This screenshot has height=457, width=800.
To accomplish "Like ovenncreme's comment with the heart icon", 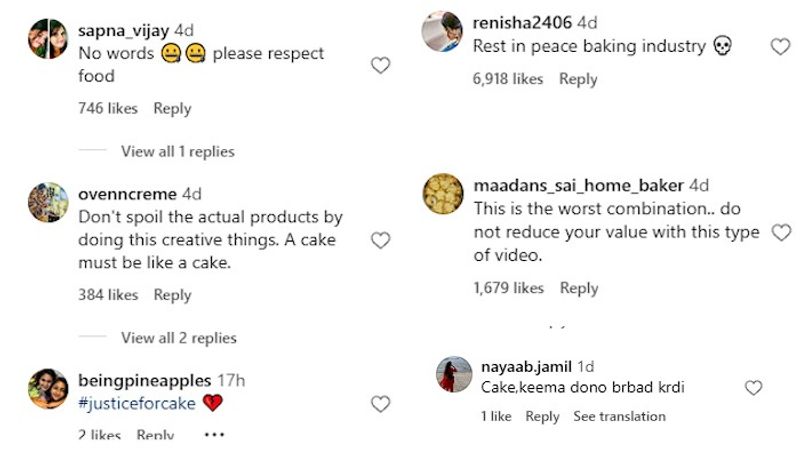I will click(380, 240).
